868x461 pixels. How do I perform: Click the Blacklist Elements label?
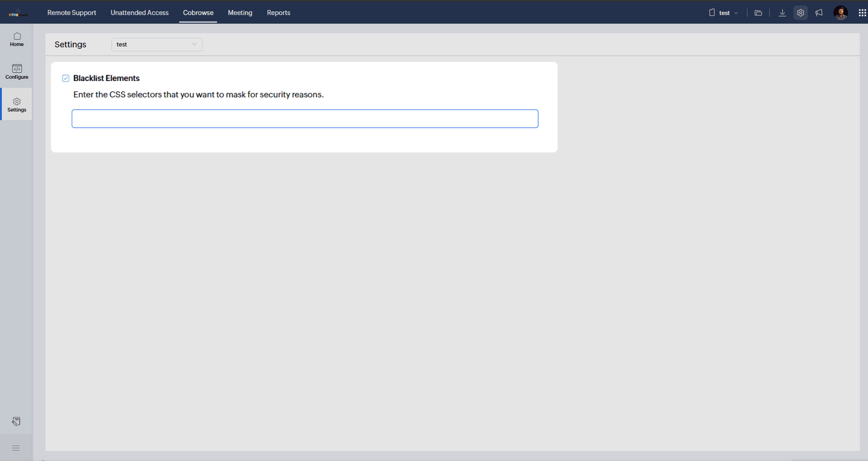pos(106,78)
